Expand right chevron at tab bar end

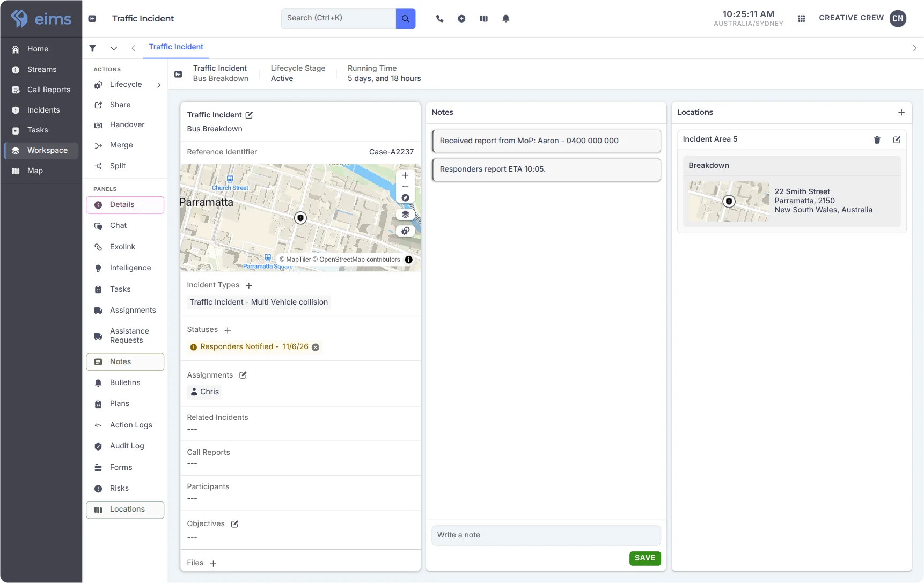[914, 48]
